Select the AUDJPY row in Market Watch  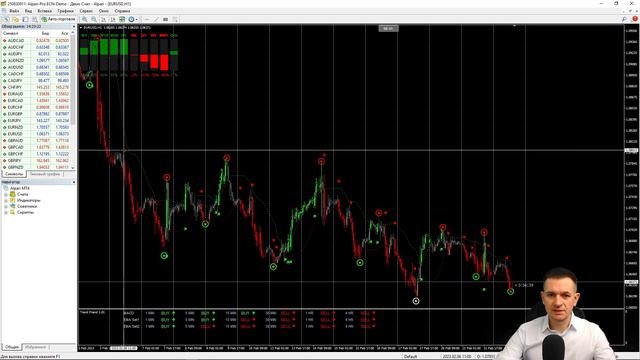36,54
